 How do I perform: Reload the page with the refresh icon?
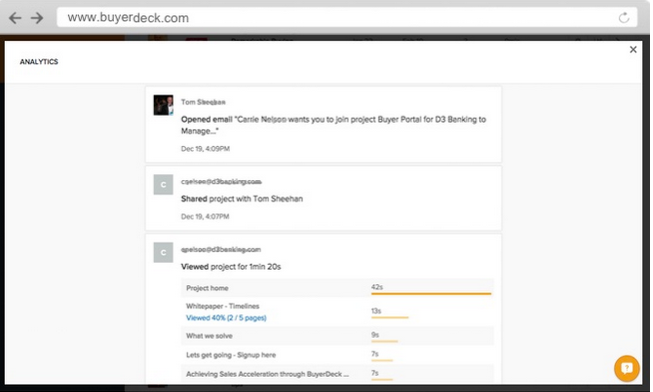click(623, 17)
